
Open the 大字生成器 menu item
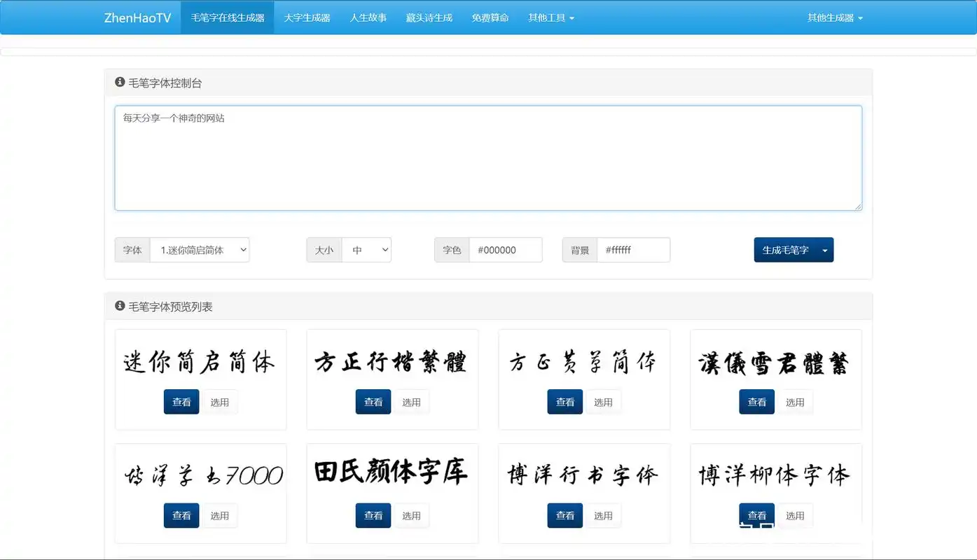[x=307, y=17]
